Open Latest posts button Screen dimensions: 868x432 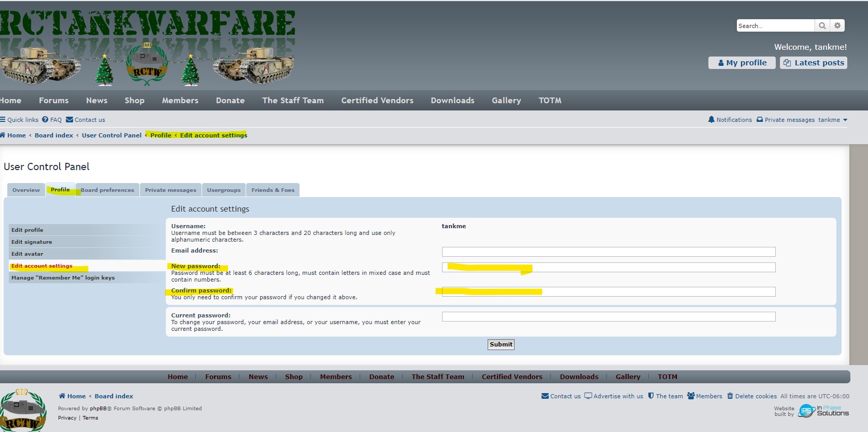[814, 63]
